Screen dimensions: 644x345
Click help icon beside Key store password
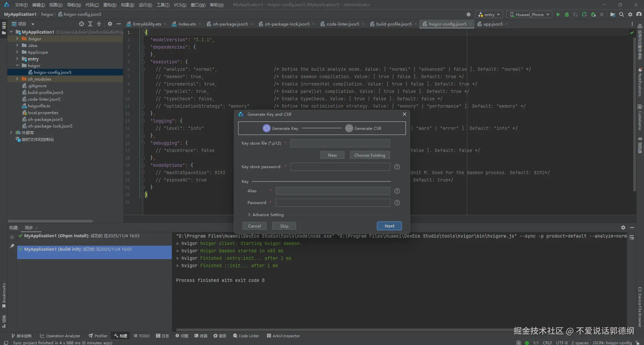397,167
